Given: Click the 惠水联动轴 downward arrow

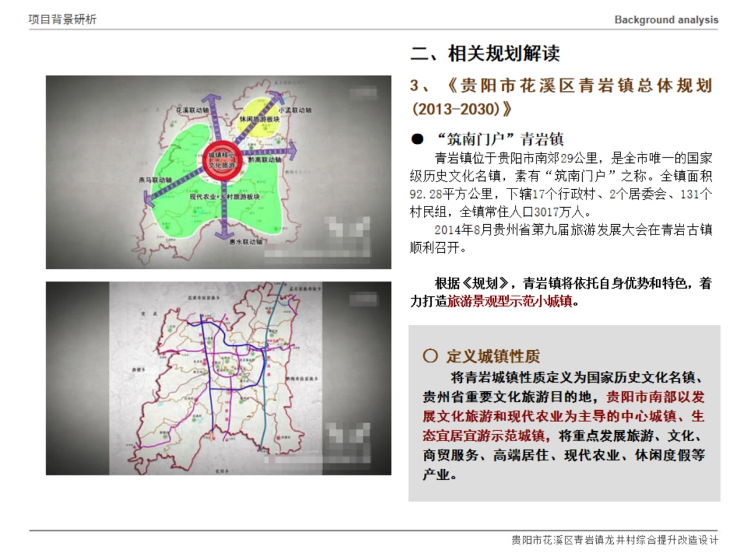Looking at the screenshot, I should pyautogui.click(x=223, y=233).
